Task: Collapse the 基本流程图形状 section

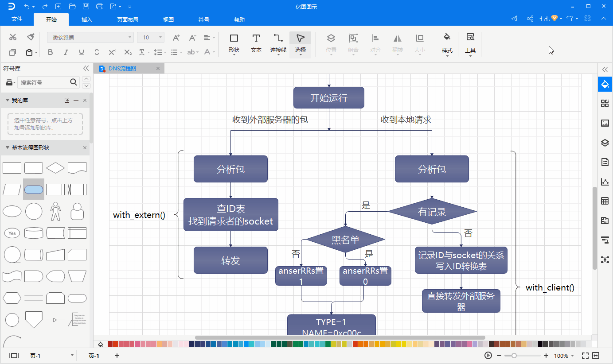Action: pos(7,148)
